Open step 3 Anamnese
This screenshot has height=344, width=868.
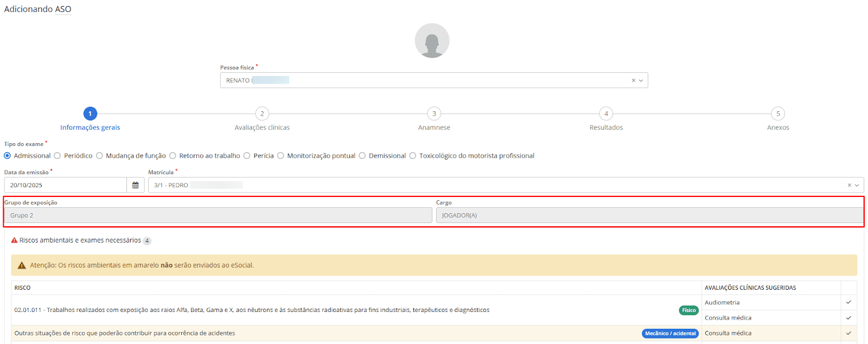(x=434, y=114)
